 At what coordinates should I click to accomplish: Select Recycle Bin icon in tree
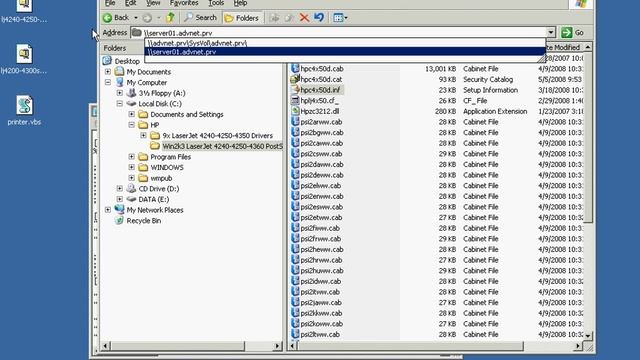(119, 220)
